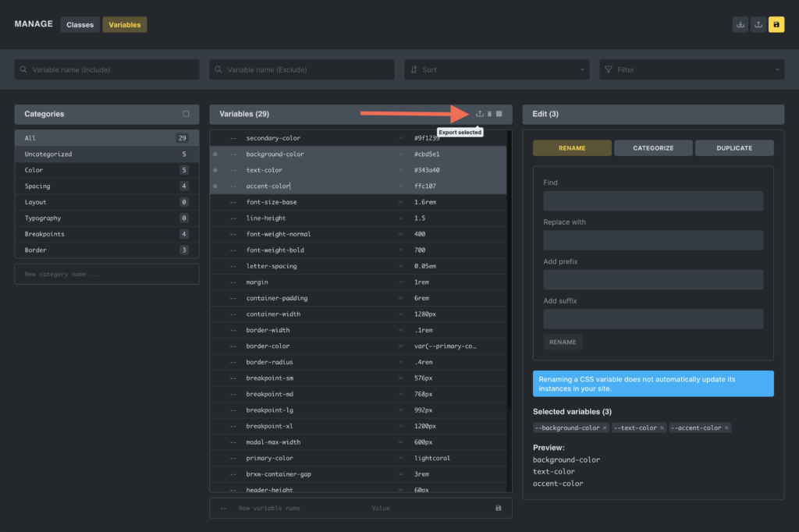
Task: Save the new variable with the bottom disk icon
Action: pos(499,508)
